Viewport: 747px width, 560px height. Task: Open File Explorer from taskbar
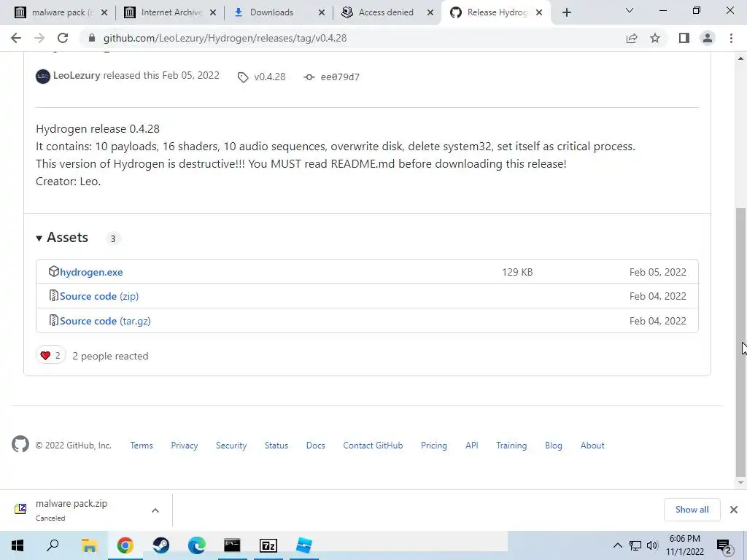click(x=89, y=545)
